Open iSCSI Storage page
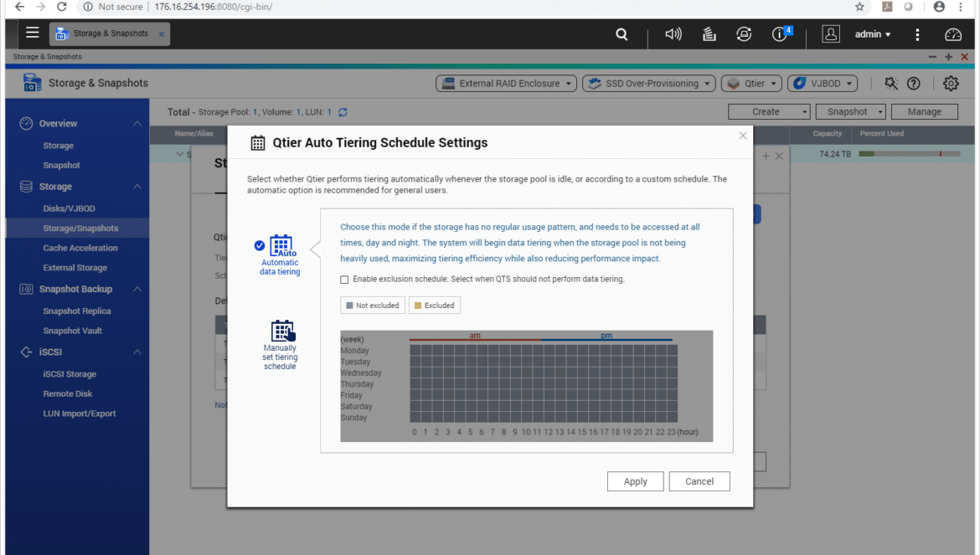Image resolution: width=980 pixels, height=555 pixels. [x=70, y=374]
